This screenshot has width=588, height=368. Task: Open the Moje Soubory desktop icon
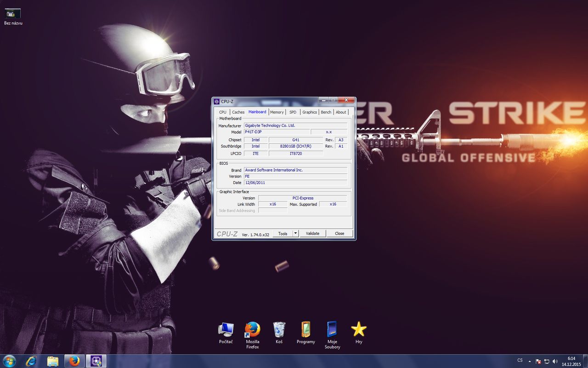click(332, 334)
